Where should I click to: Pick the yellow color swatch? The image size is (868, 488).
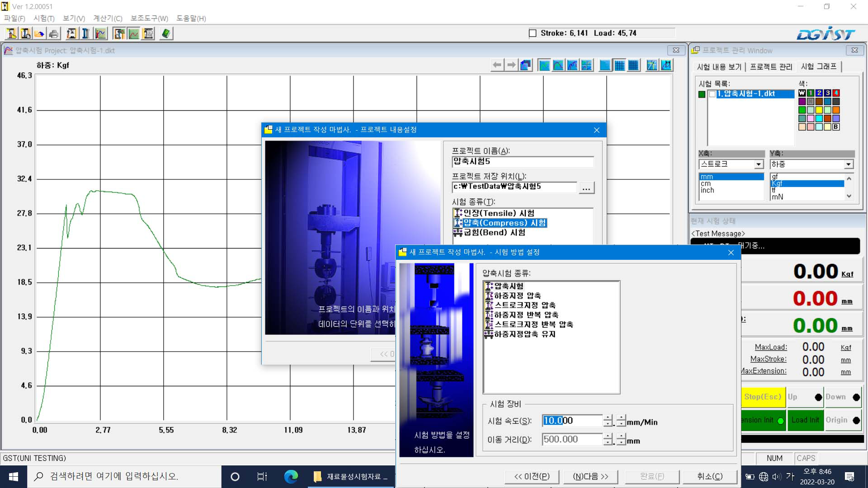click(819, 110)
